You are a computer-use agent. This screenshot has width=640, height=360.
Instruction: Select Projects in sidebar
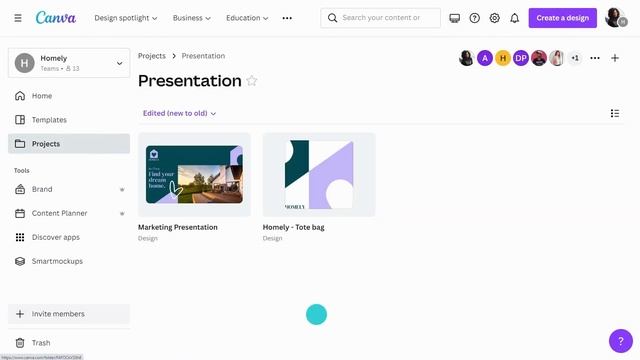[69, 144]
